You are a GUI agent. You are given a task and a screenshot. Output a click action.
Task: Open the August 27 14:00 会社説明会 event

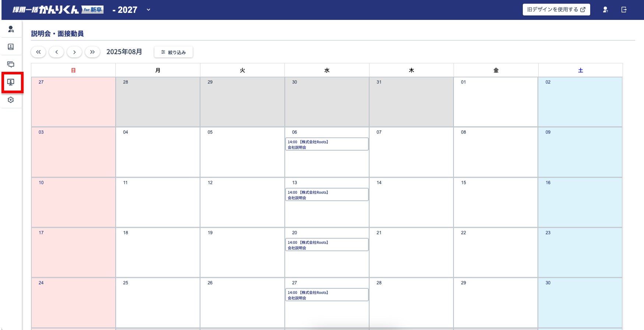pos(327,295)
